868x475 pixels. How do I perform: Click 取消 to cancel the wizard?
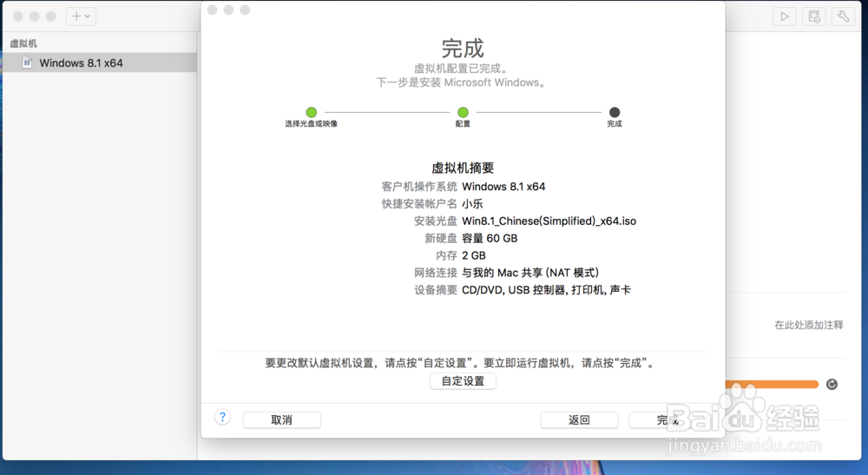click(282, 420)
